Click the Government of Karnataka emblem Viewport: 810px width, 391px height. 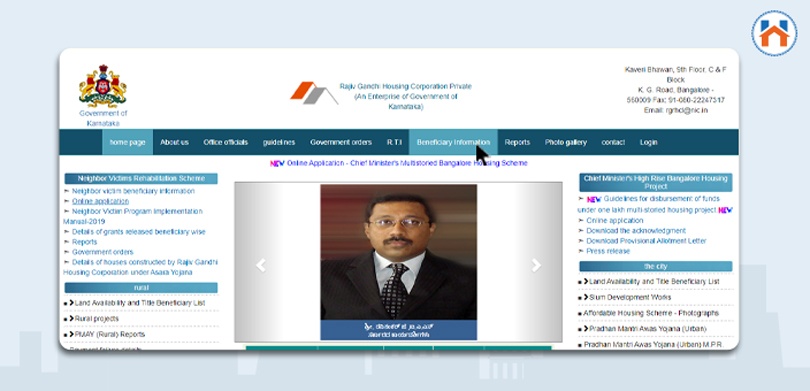103,86
